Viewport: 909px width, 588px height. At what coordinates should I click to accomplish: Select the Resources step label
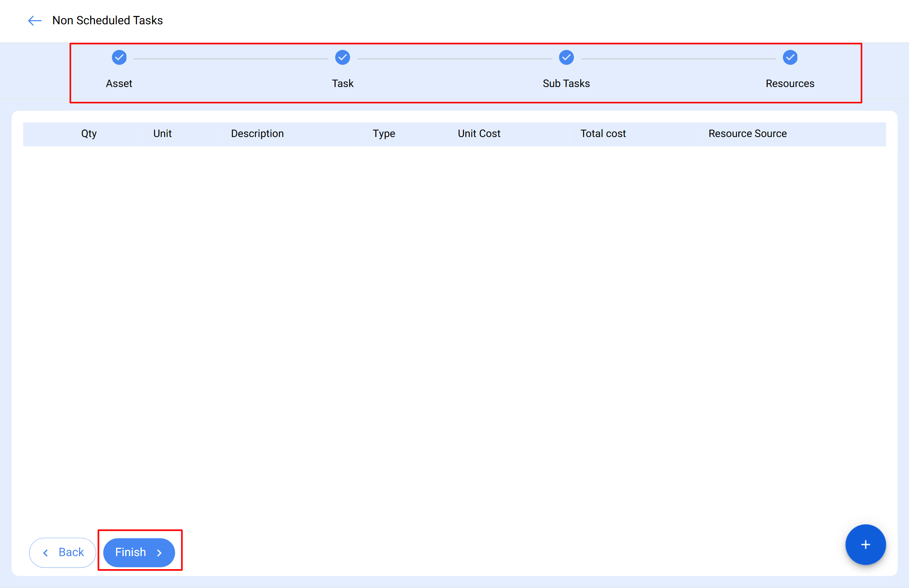(x=790, y=83)
